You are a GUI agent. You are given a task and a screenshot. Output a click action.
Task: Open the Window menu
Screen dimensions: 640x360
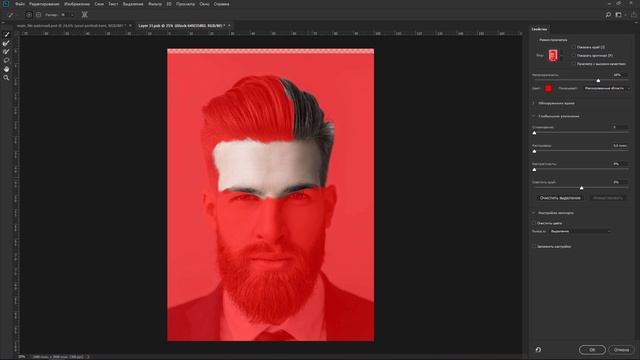(x=204, y=4)
